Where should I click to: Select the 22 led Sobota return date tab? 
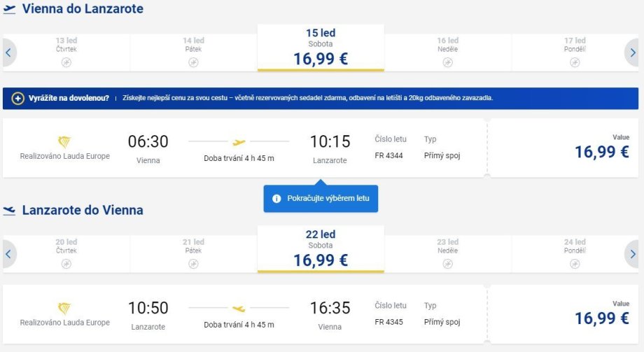[x=321, y=249]
